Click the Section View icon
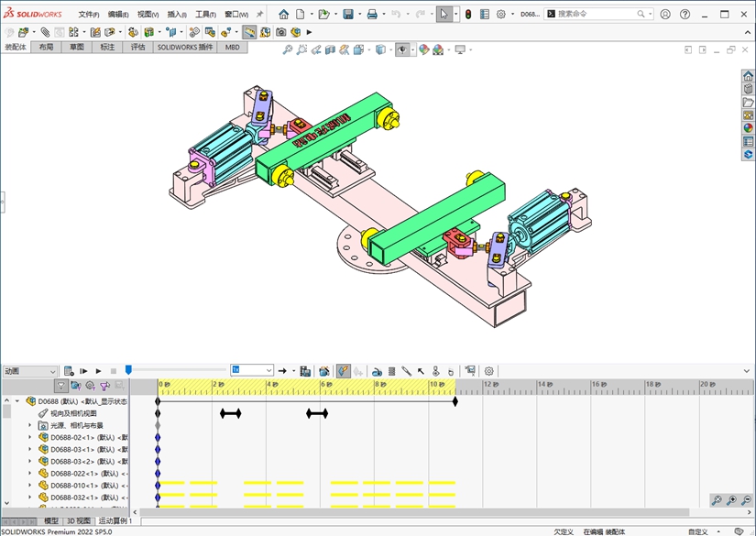 click(x=330, y=49)
